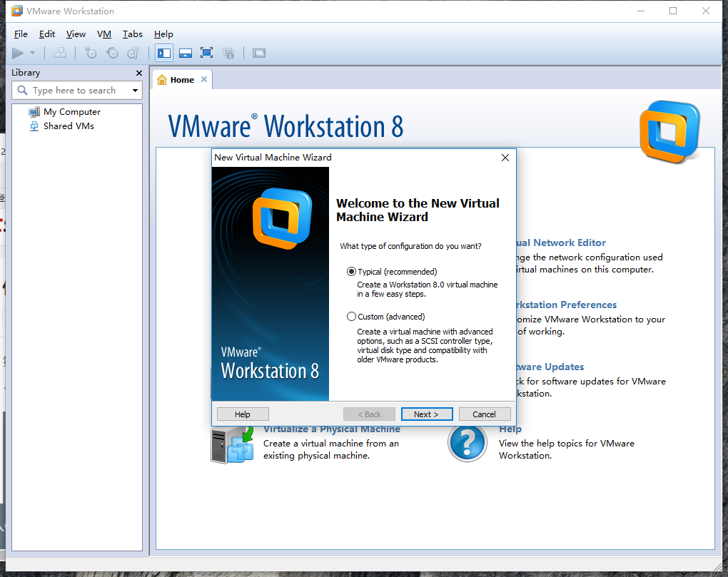Close the Library panel
The image size is (728, 577).
pos(139,73)
